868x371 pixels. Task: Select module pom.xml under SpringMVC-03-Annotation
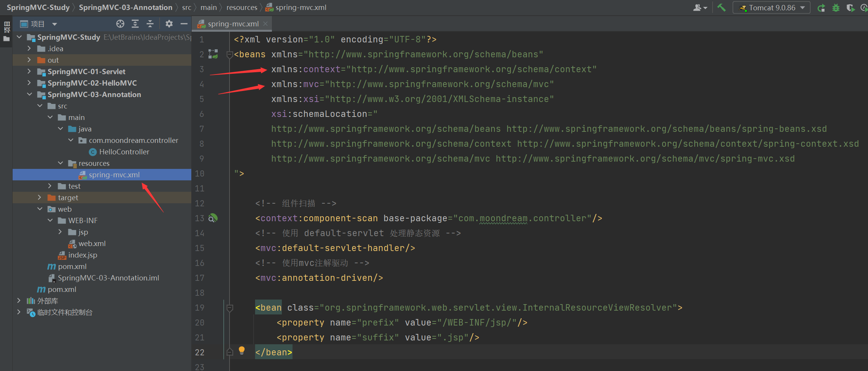tap(72, 266)
